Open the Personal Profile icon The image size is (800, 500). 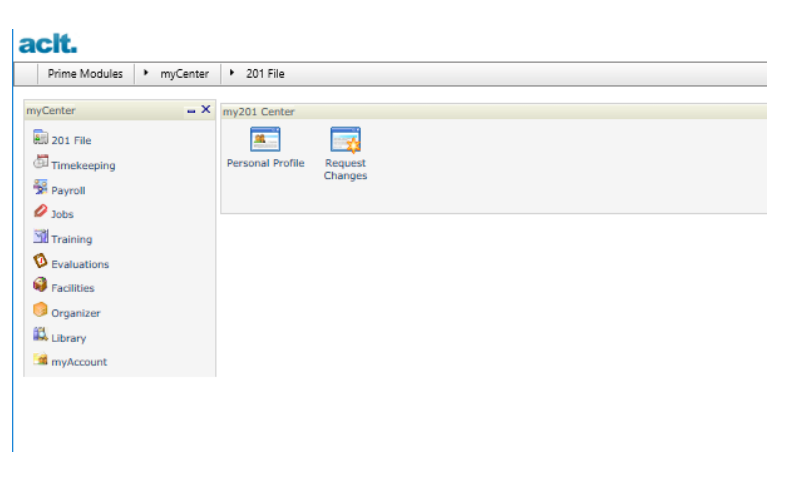[265, 139]
